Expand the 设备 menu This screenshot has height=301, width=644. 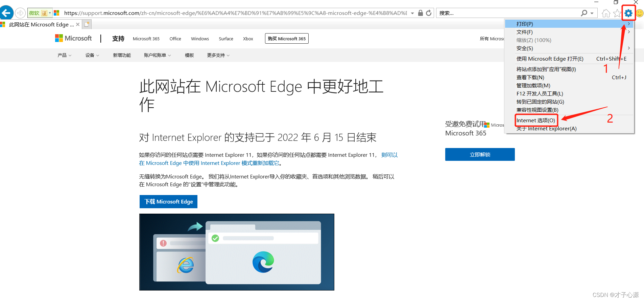coord(92,55)
